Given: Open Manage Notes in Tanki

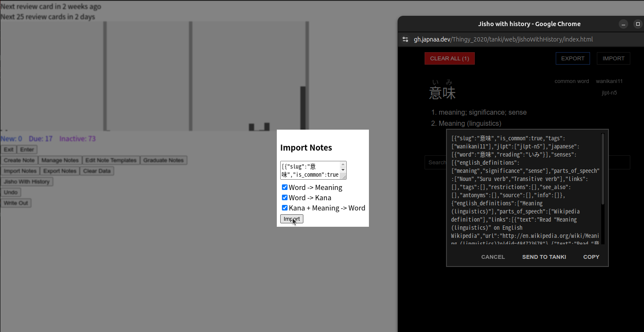Looking at the screenshot, I should tap(60, 160).
